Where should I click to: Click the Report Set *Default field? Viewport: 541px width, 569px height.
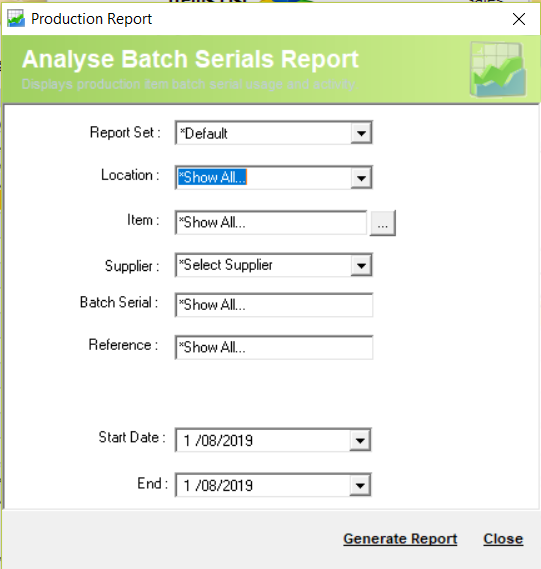(x=263, y=133)
